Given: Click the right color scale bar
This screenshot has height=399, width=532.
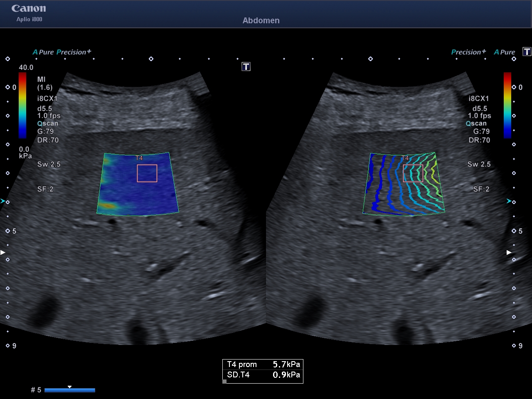Looking at the screenshot, I should pos(507,105).
